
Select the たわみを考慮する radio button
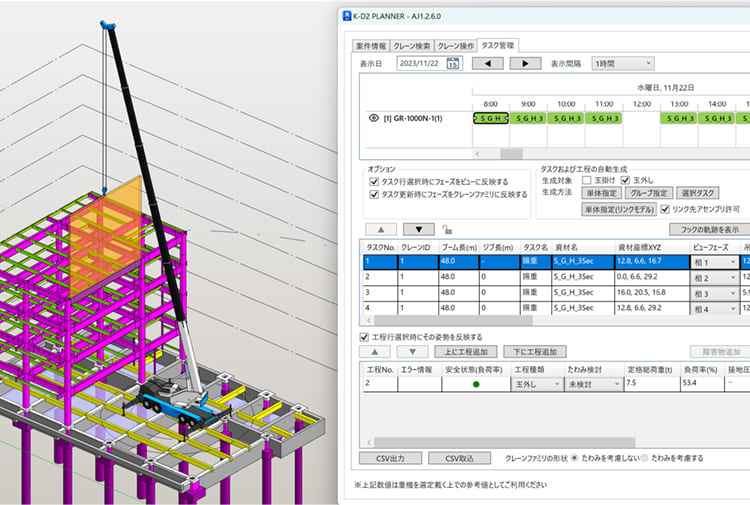[x=643, y=458]
